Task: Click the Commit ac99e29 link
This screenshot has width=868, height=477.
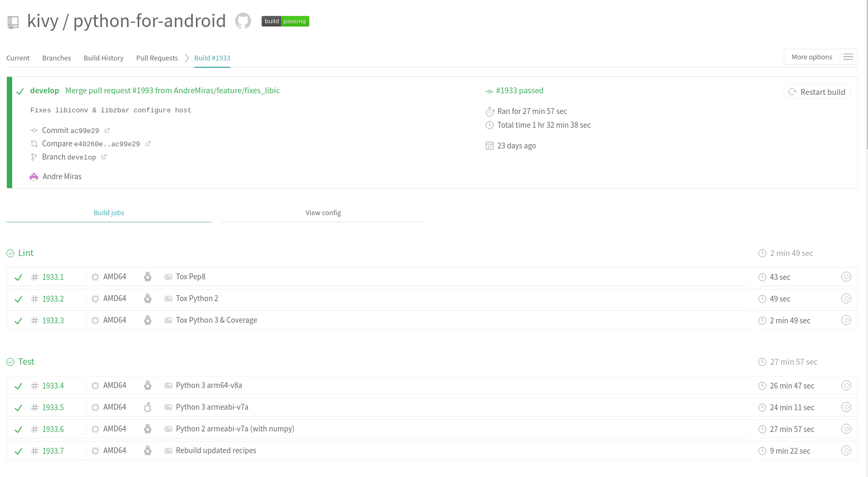Action: pos(70,130)
